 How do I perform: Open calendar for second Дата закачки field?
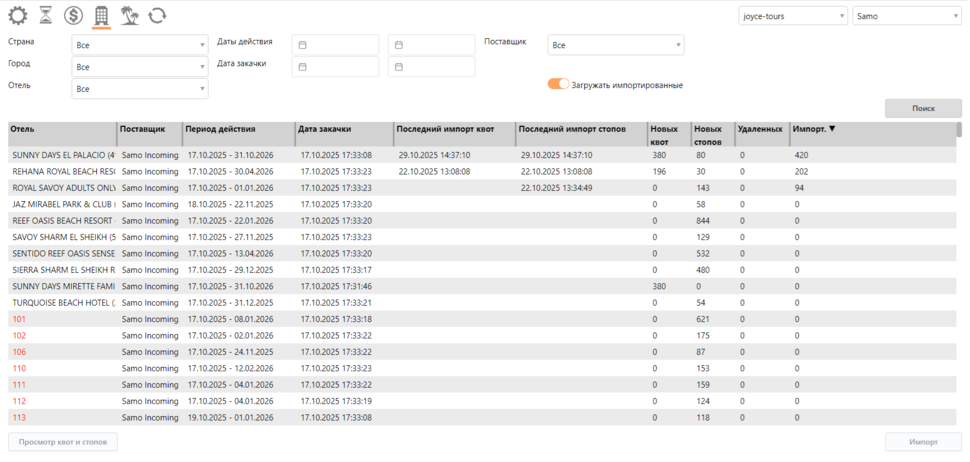pos(399,67)
